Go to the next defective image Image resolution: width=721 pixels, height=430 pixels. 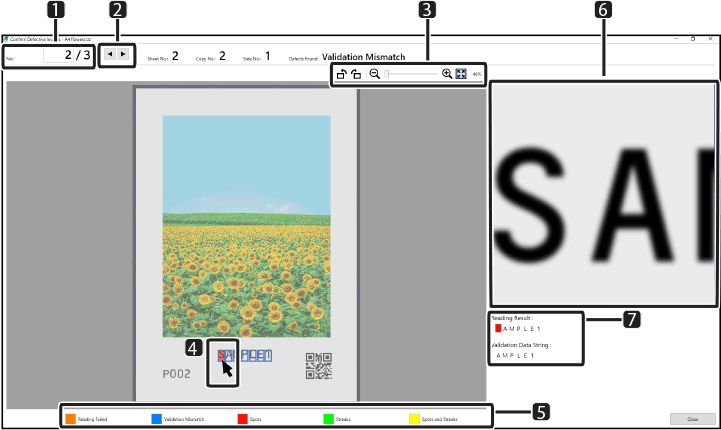pyautogui.click(x=122, y=54)
